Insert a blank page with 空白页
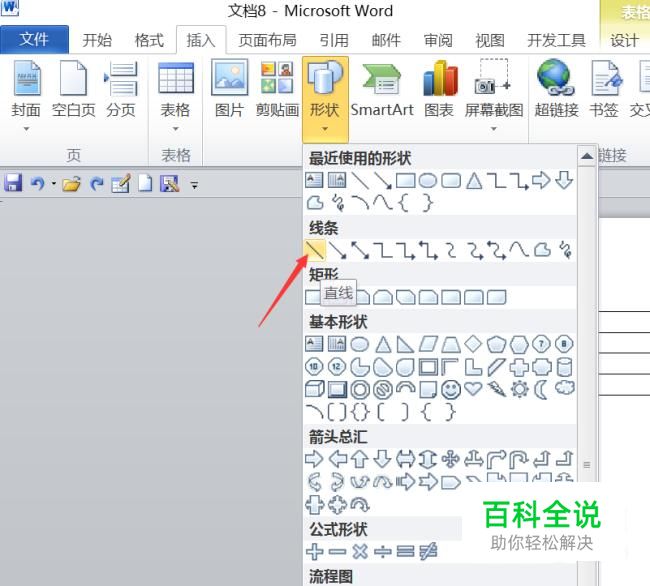This screenshot has width=650, height=586. coord(73,90)
